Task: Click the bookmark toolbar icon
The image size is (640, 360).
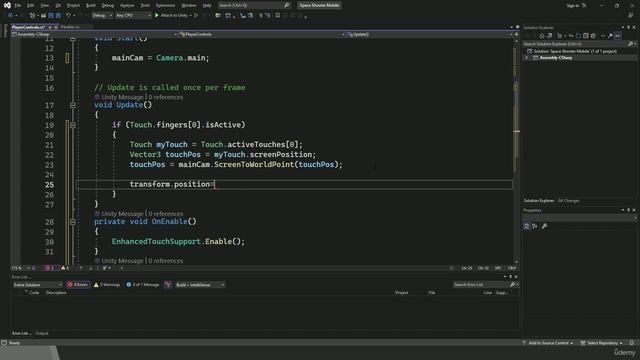Action: click(278, 16)
